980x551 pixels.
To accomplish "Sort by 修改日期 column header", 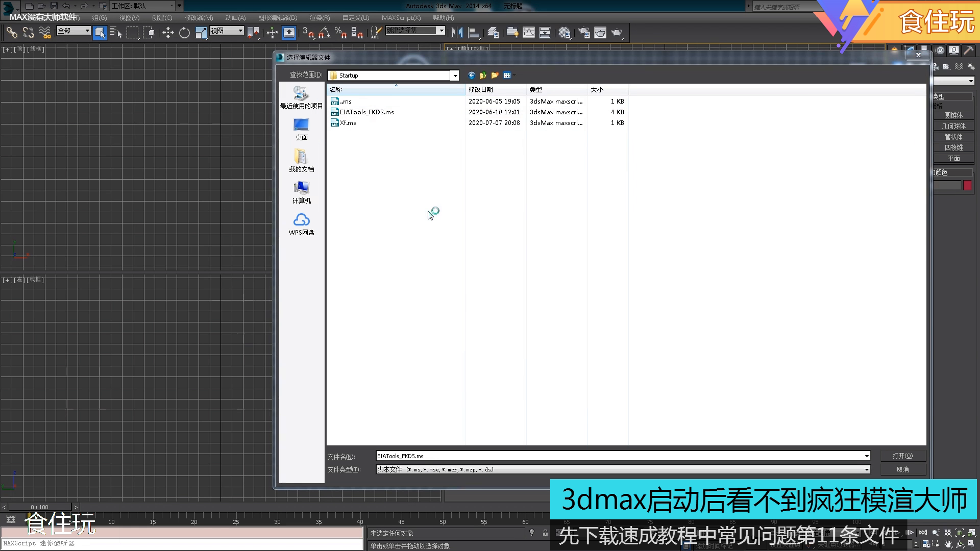I will (x=496, y=89).
